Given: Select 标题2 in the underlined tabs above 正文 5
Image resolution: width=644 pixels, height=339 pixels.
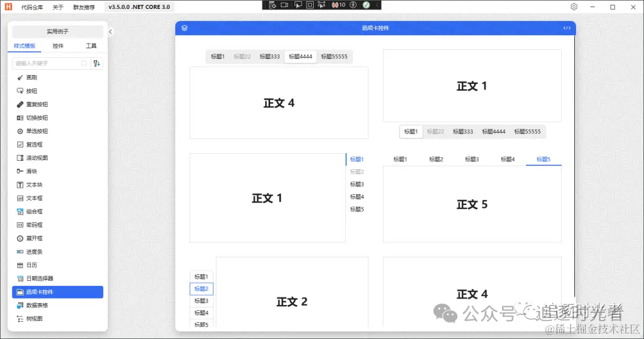Looking at the screenshot, I should tap(436, 159).
